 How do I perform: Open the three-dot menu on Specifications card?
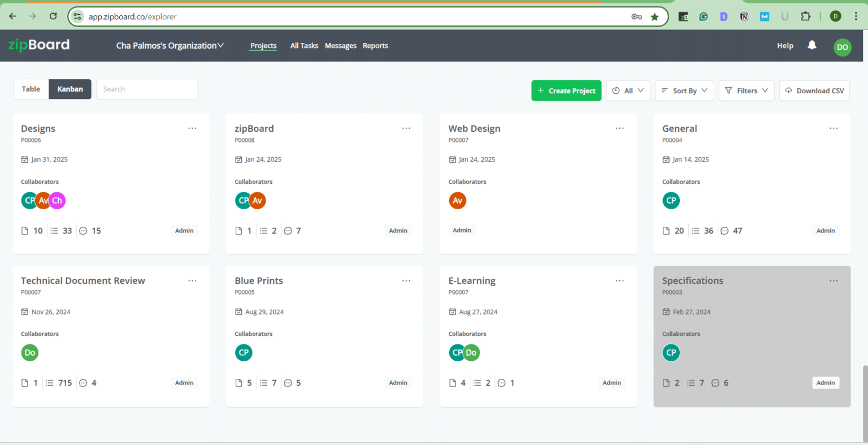834,280
